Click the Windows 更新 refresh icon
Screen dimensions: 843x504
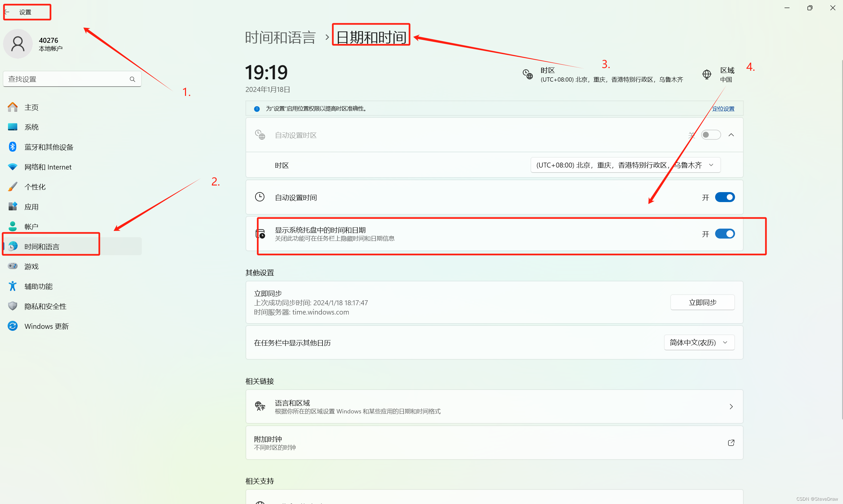[13, 326]
